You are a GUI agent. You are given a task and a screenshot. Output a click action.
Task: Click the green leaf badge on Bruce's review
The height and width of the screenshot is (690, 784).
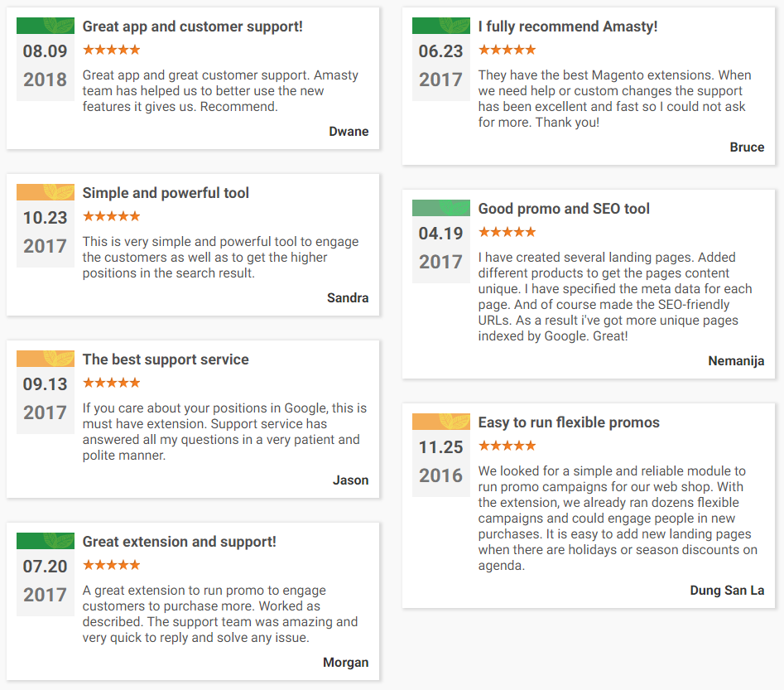pos(441,26)
